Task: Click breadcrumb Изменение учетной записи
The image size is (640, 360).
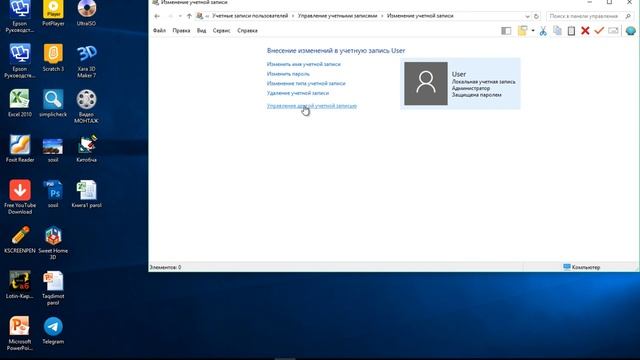Action: pyautogui.click(x=420, y=16)
